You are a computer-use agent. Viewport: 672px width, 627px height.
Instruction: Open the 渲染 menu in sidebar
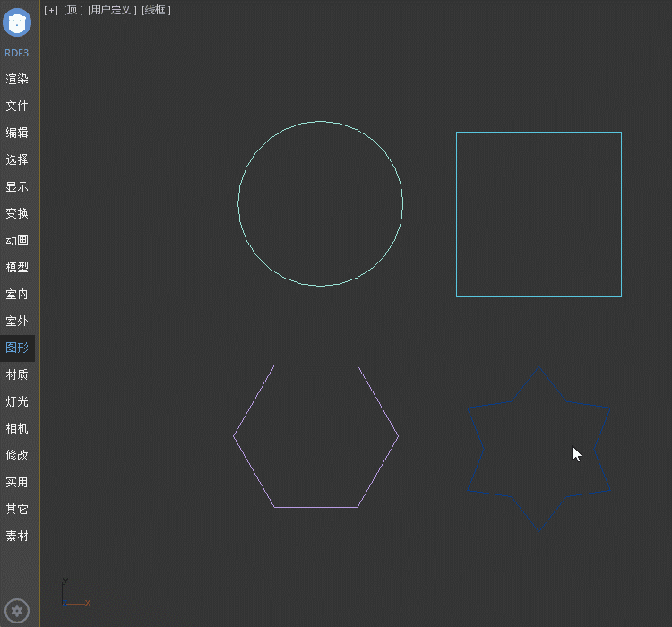(x=17, y=79)
